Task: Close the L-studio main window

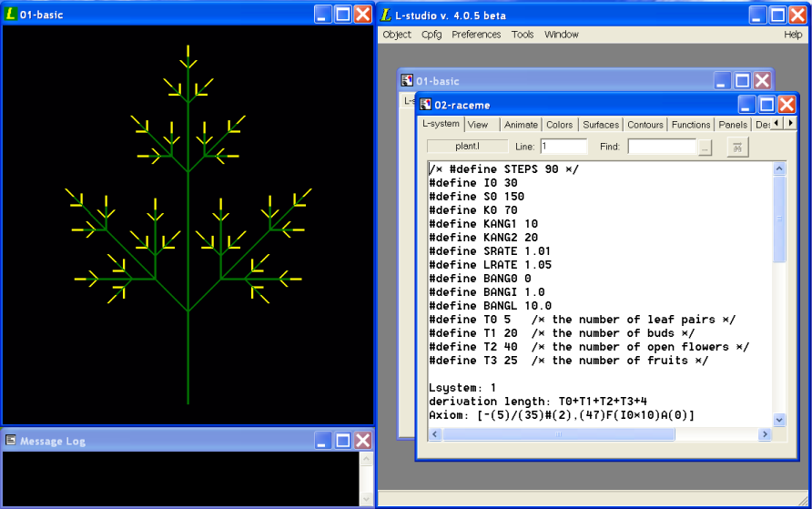Action: [x=797, y=15]
